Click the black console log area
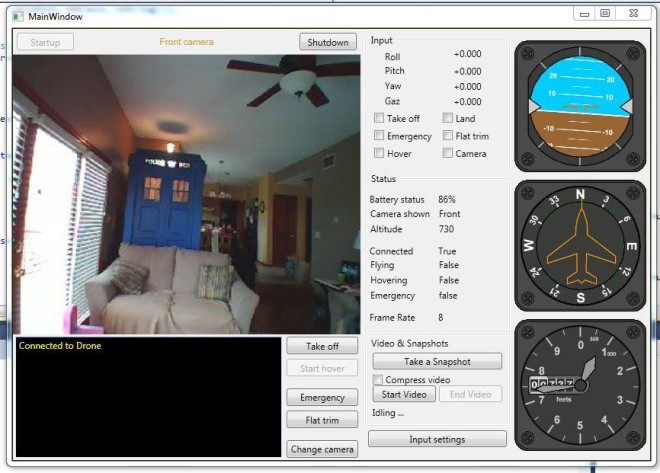The height and width of the screenshot is (473, 660). pos(148,397)
